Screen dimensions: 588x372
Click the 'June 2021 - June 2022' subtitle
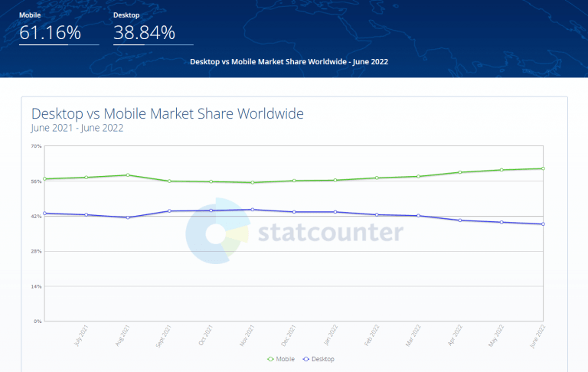pyautogui.click(x=77, y=128)
